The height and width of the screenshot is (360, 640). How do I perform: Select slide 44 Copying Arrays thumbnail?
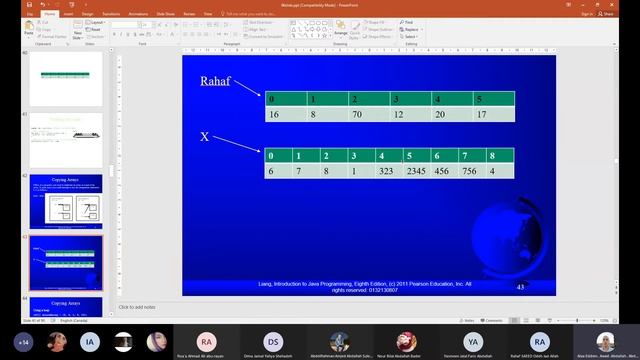pos(66,307)
